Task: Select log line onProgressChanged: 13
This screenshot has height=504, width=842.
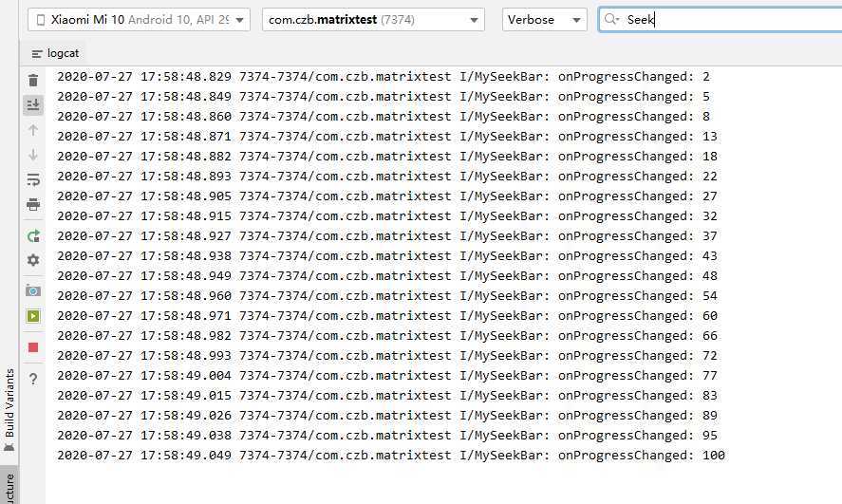Action: pos(387,137)
